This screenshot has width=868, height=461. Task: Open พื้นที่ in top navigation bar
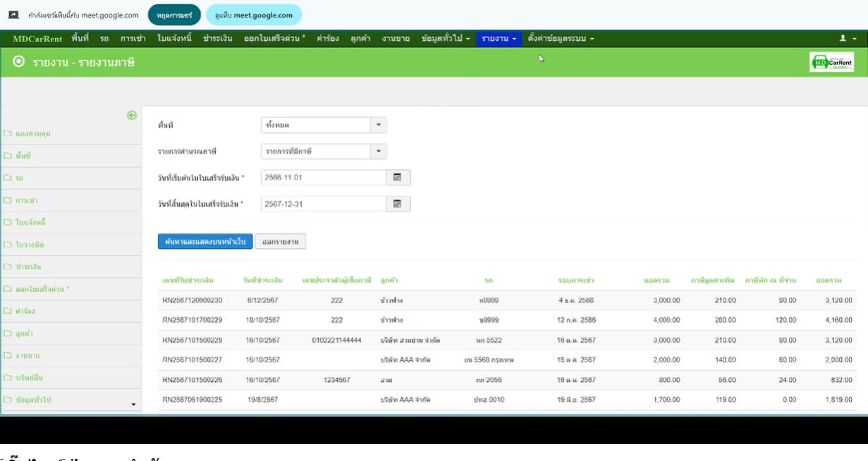[80, 39]
